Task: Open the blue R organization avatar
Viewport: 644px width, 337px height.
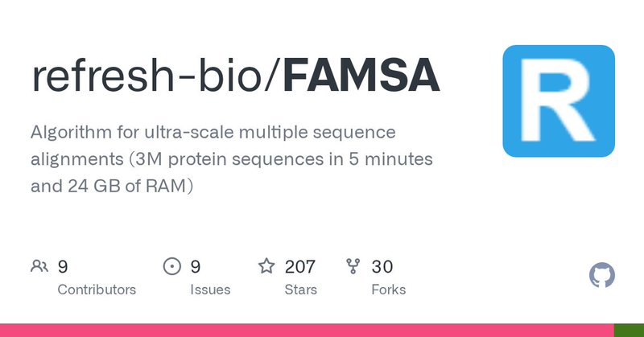Action: pyautogui.click(x=559, y=101)
